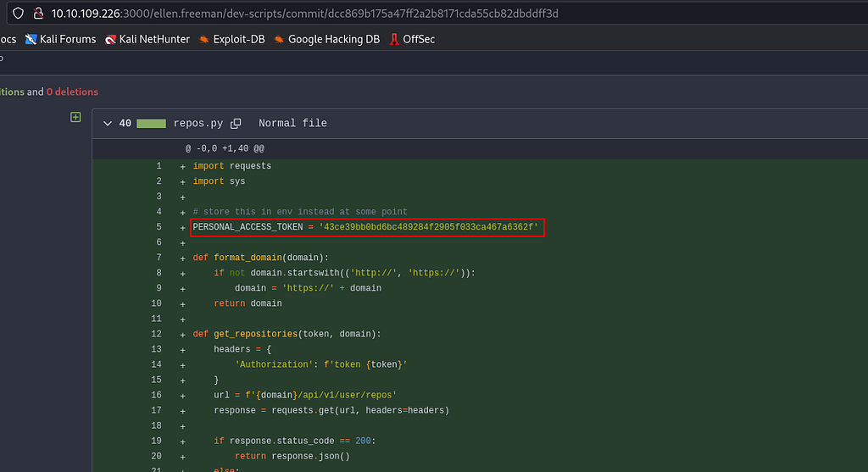Click line number 12 in the diff

point(156,334)
